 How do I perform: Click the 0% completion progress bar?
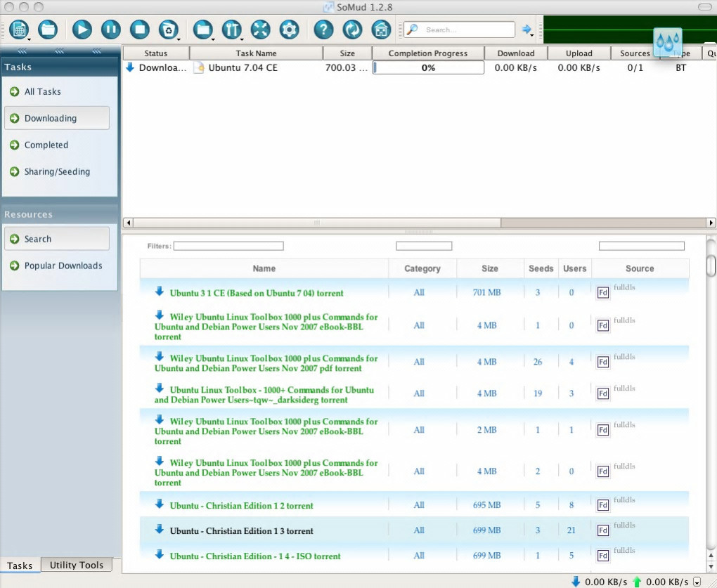point(429,67)
